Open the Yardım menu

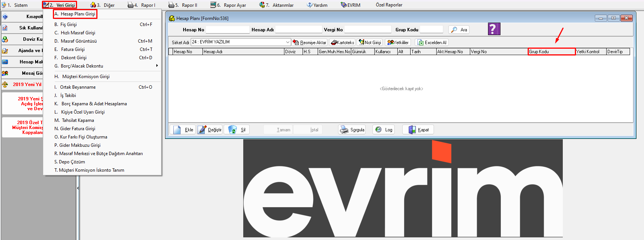[317, 5]
